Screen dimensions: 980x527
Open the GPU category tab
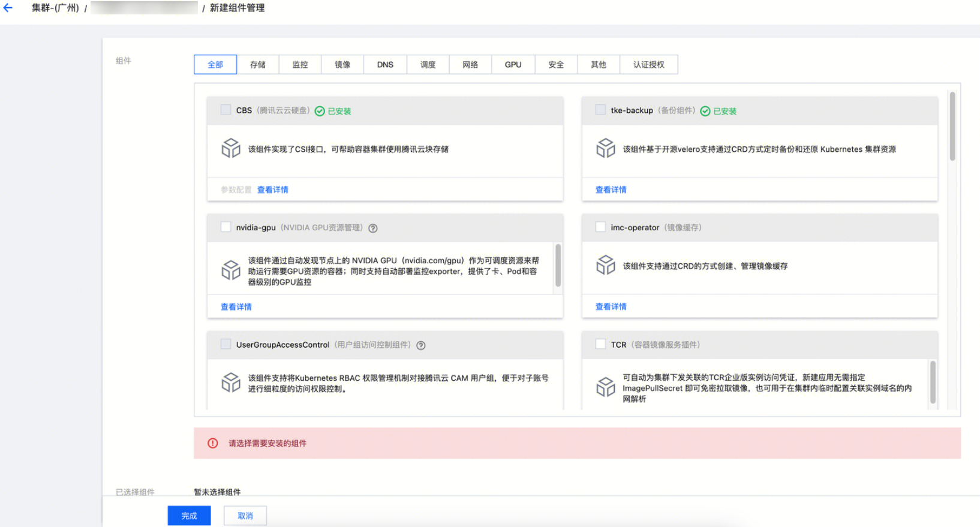513,65
